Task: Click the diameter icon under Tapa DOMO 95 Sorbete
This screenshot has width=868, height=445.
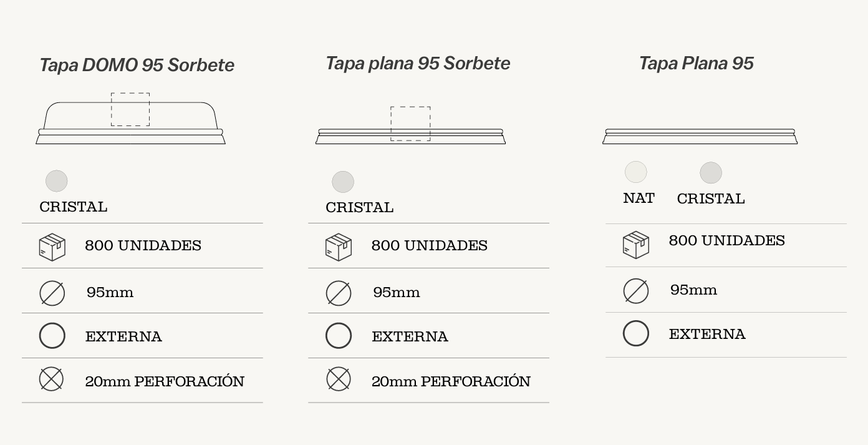Action: point(52,293)
